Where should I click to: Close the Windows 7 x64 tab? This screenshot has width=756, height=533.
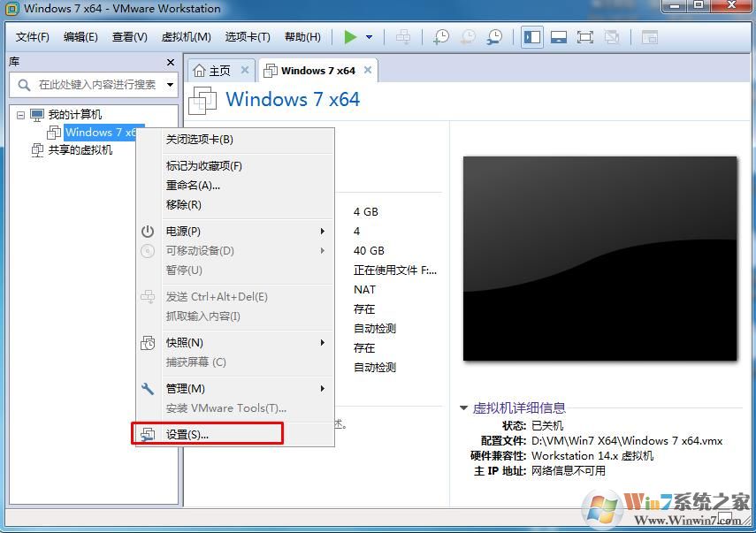tap(368, 70)
